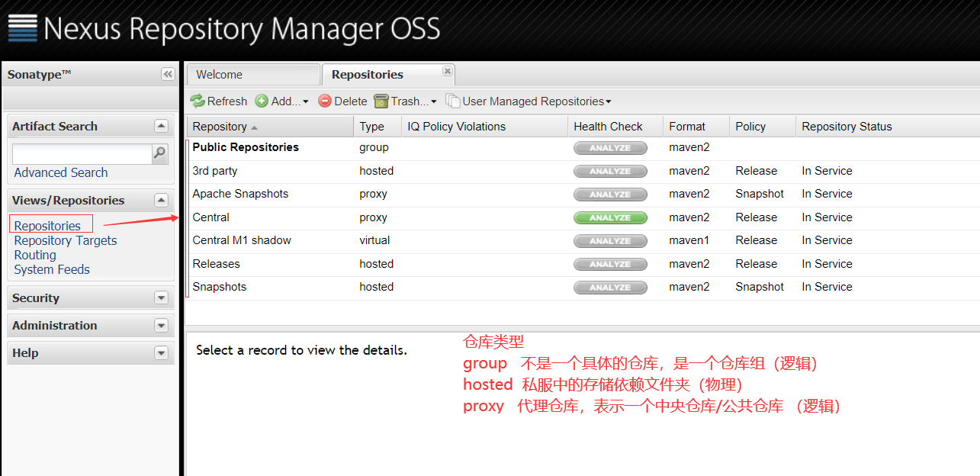
Task: Click ANALYZE for Snapshots repository
Action: pyautogui.click(x=610, y=288)
